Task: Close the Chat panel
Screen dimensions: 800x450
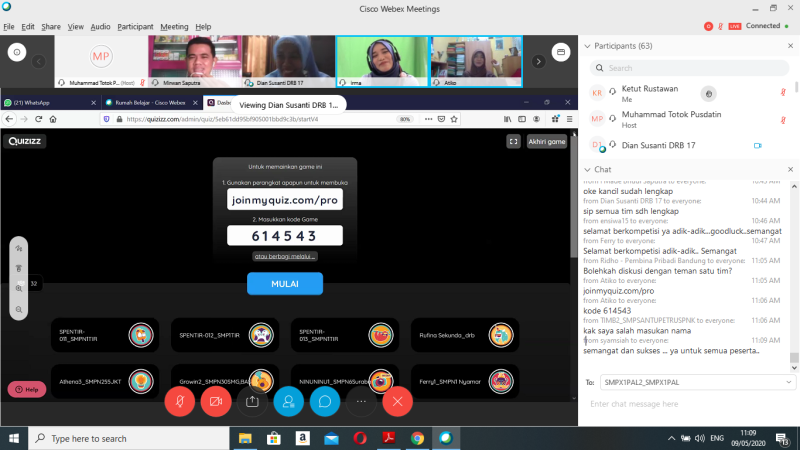Action: pos(790,169)
